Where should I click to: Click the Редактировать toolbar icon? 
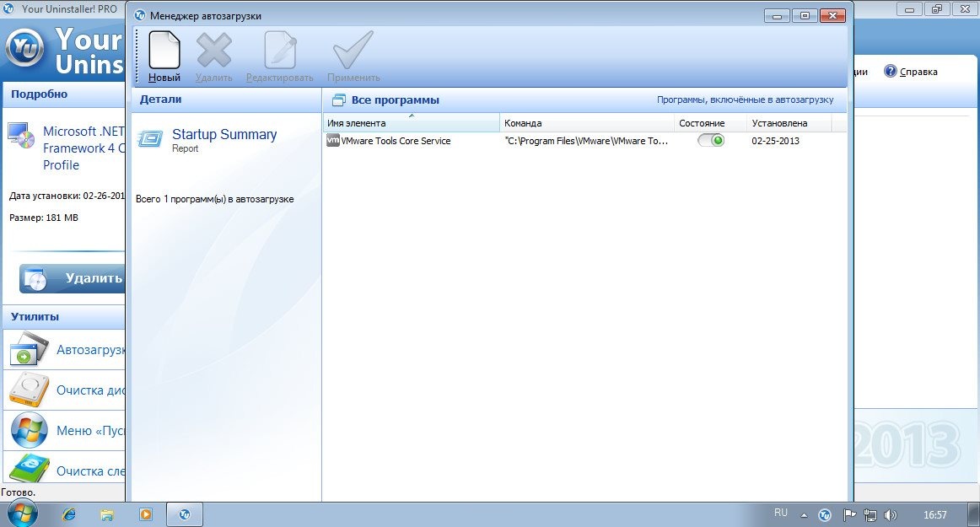[279, 51]
